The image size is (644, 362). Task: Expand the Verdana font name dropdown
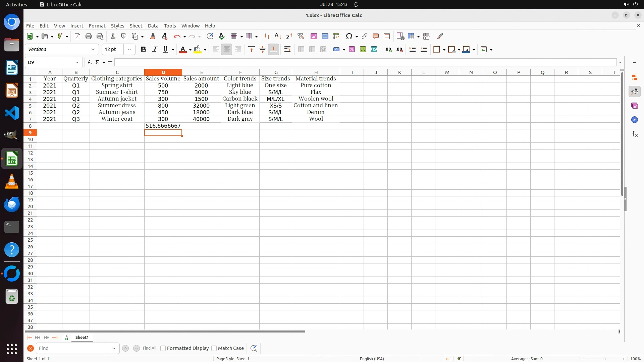click(x=93, y=50)
